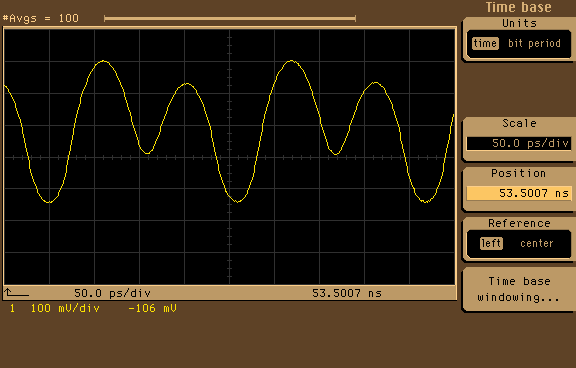Image resolution: width=576 pixels, height=368 pixels.
Task: Click the #Avgs = 100 indicator
Action: pyautogui.click(x=40, y=18)
